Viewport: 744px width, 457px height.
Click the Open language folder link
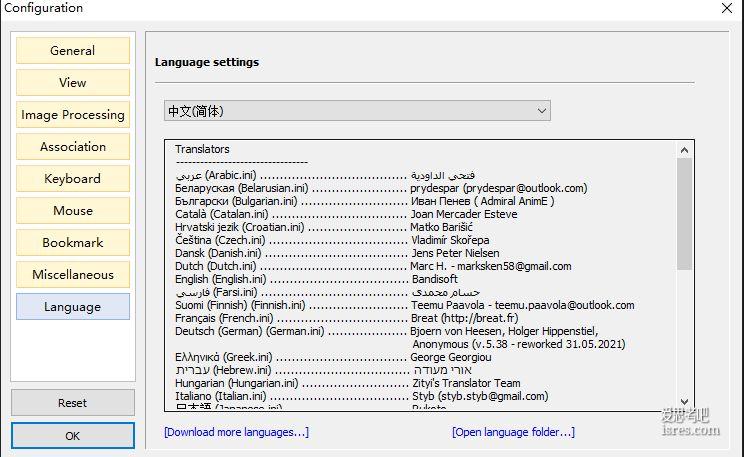pyautogui.click(x=513, y=432)
